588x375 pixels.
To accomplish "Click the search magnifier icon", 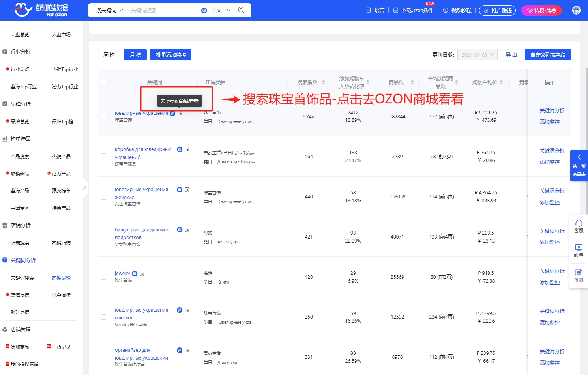I will [241, 10].
